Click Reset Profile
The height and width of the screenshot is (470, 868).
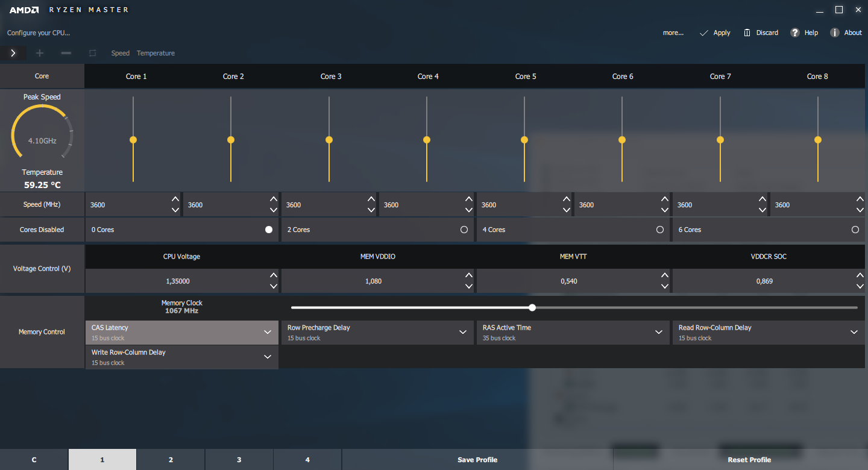pyautogui.click(x=749, y=460)
